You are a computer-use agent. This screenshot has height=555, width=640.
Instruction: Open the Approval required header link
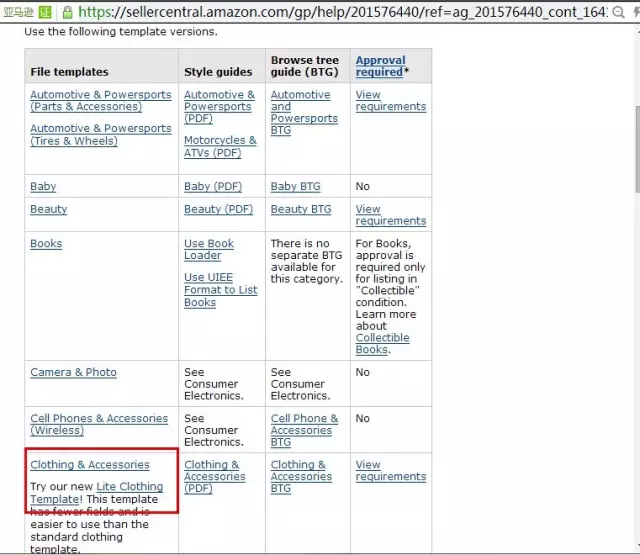pos(380,66)
